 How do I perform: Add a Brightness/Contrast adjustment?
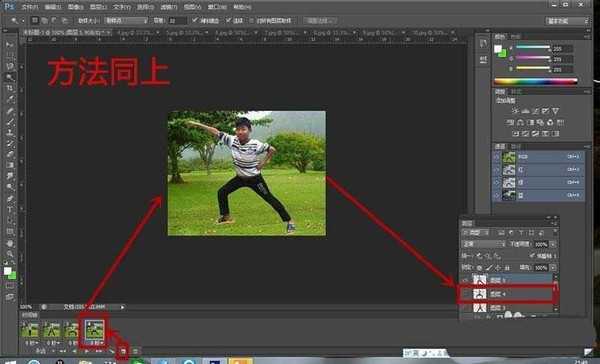tap(516, 111)
